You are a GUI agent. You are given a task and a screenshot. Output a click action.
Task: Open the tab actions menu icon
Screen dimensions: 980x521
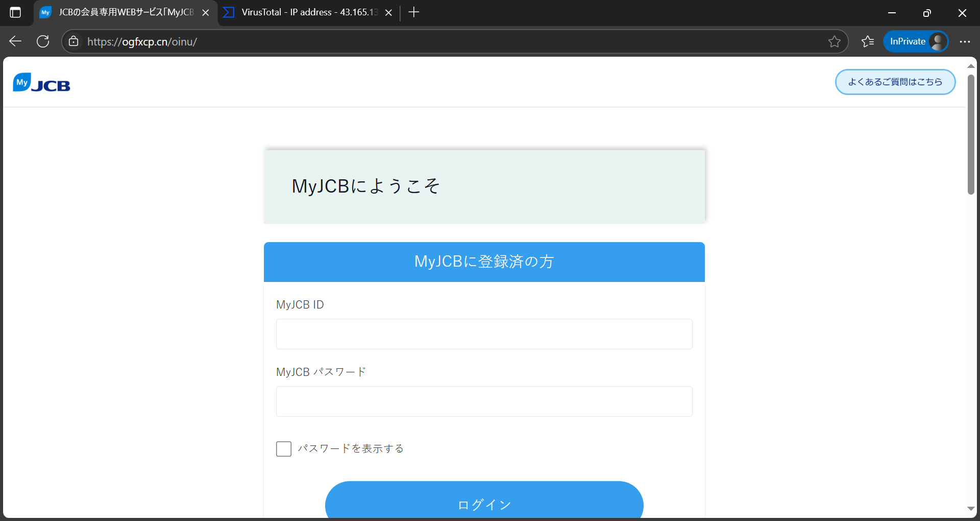[15, 12]
